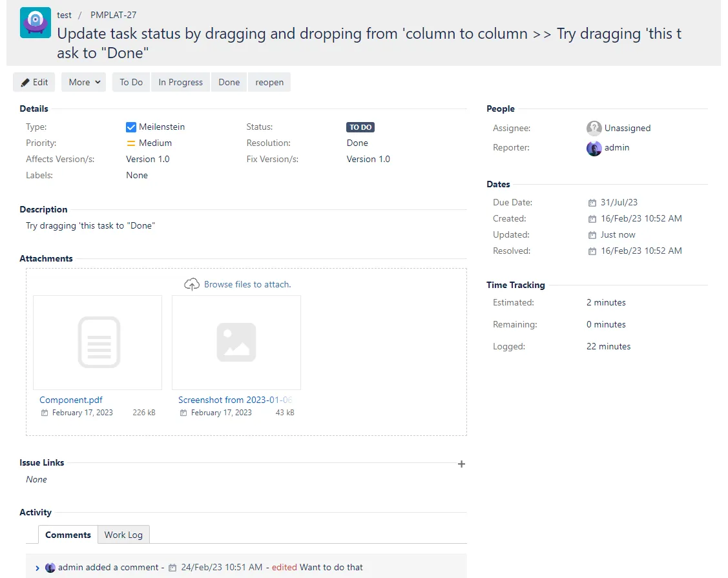Click the Created date '16/Feb/23 10:52 AM'
Viewport: 728px width, 578px height.
click(641, 219)
